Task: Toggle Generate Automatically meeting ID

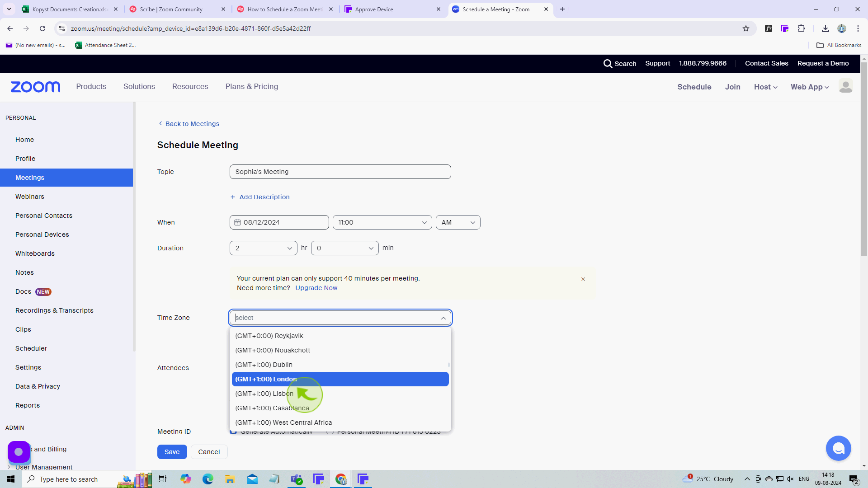Action: coord(234,432)
